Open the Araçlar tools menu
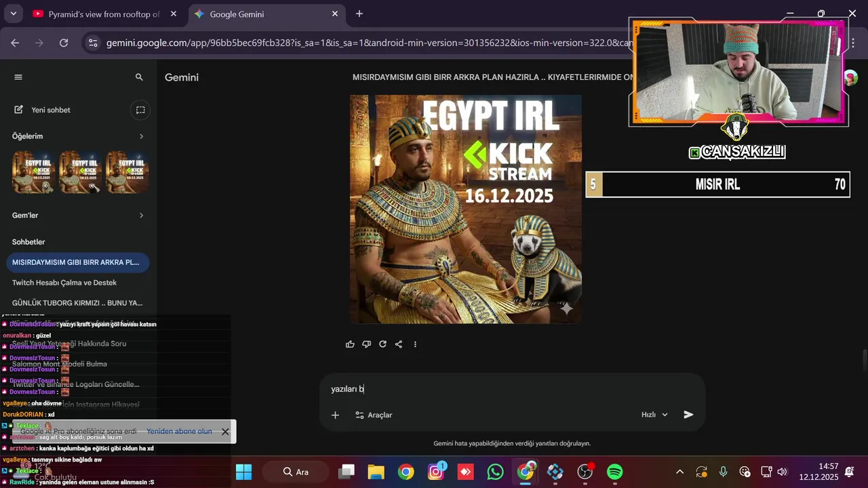This screenshot has width=868, height=488. (x=374, y=415)
